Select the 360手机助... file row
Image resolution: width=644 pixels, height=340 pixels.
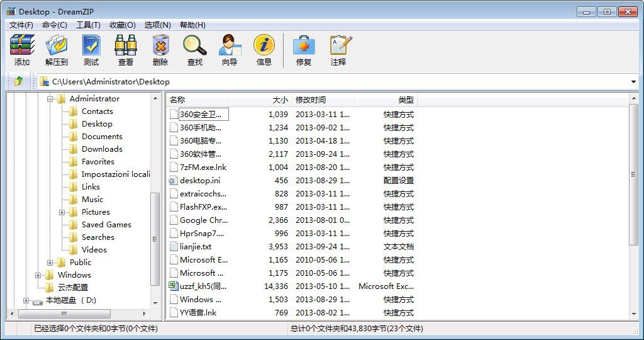coord(291,127)
